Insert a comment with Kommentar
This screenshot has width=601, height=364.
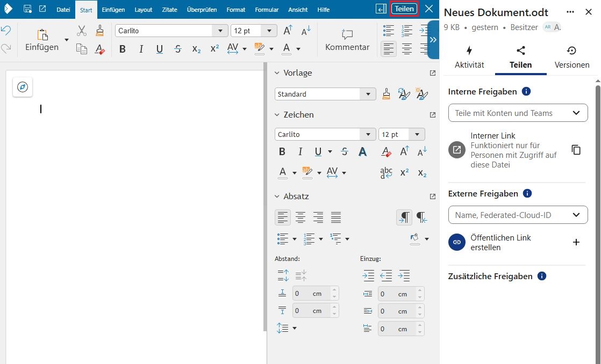click(347, 41)
